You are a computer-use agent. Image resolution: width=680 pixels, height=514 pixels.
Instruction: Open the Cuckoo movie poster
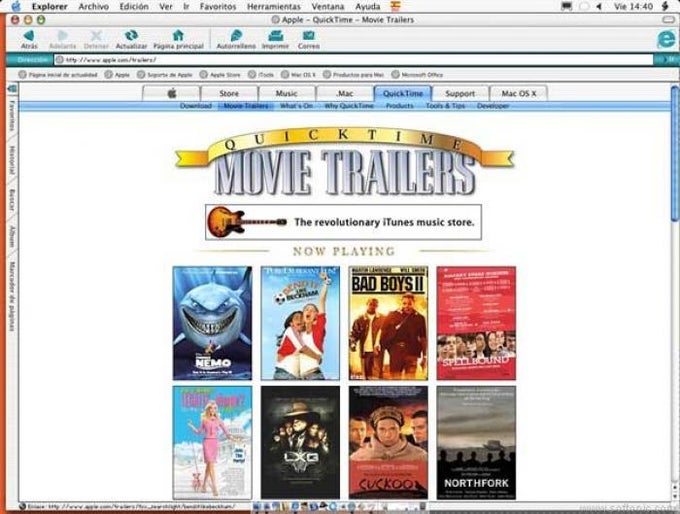tap(388, 443)
